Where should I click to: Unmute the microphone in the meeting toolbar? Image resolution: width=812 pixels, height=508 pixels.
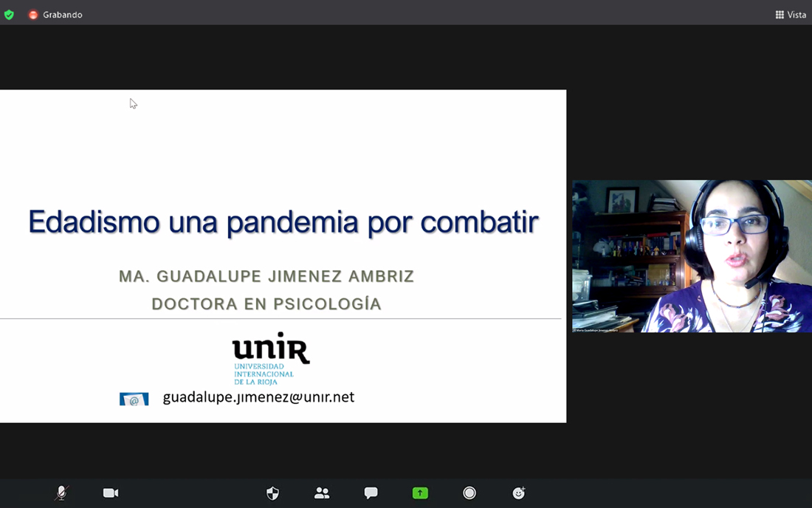click(61, 493)
